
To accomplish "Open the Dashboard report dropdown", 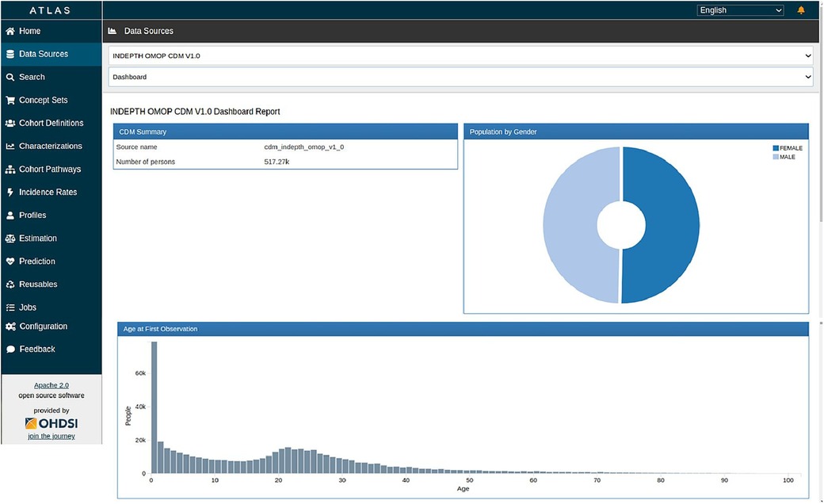I will coord(460,77).
